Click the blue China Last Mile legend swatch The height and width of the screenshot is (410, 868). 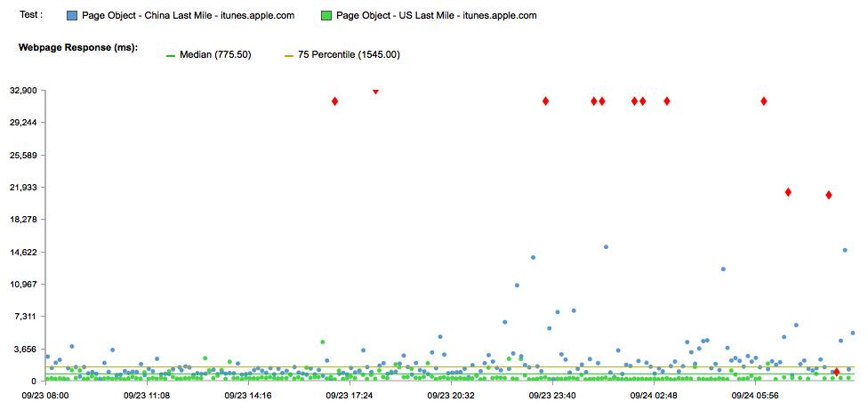[x=72, y=16]
